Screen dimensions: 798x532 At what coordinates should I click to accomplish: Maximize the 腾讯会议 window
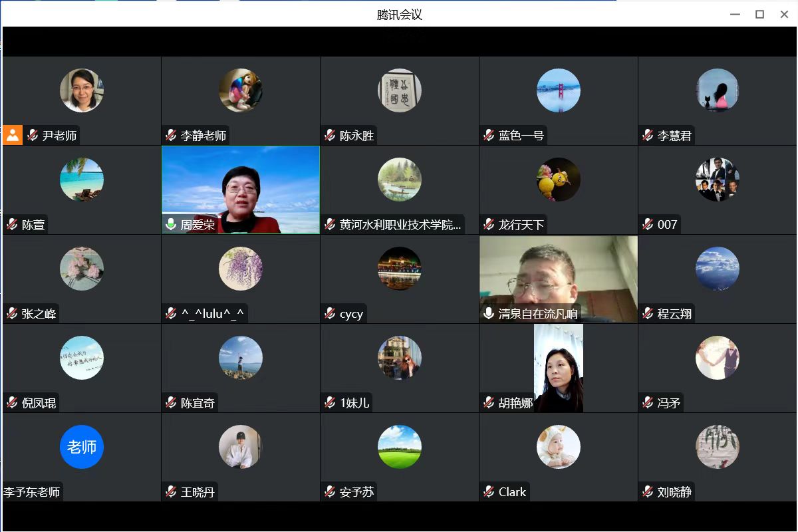pyautogui.click(x=759, y=15)
